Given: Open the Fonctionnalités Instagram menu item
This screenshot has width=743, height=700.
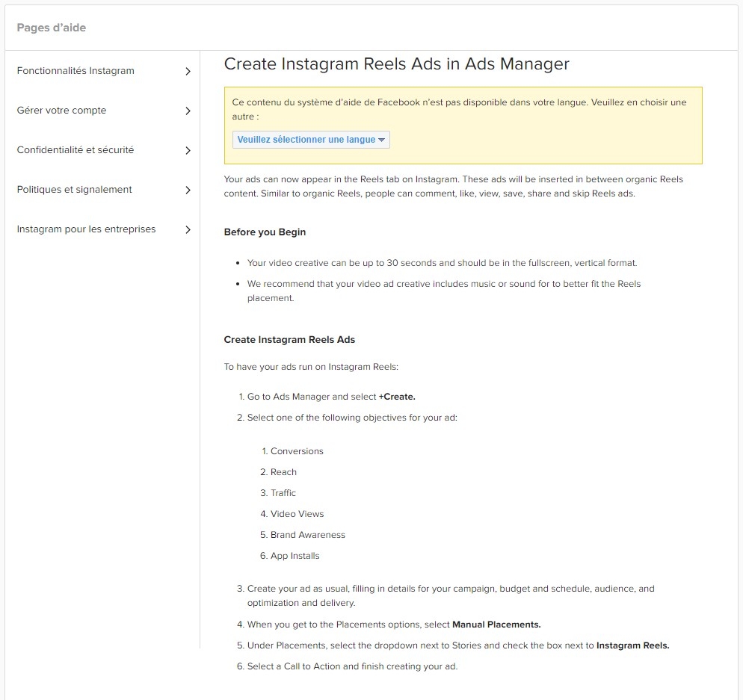Looking at the screenshot, I should (x=75, y=71).
